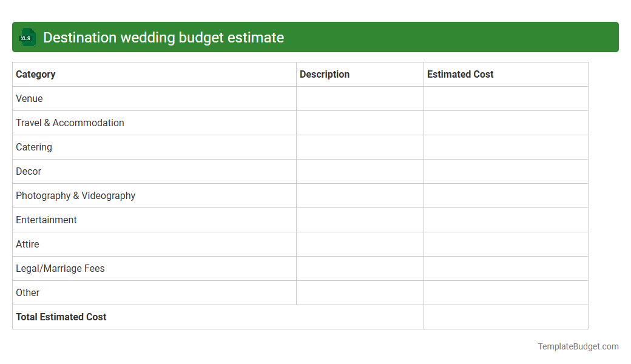Select the Entertainment category cell
The width and height of the screenshot is (631, 364).
point(46,220)
